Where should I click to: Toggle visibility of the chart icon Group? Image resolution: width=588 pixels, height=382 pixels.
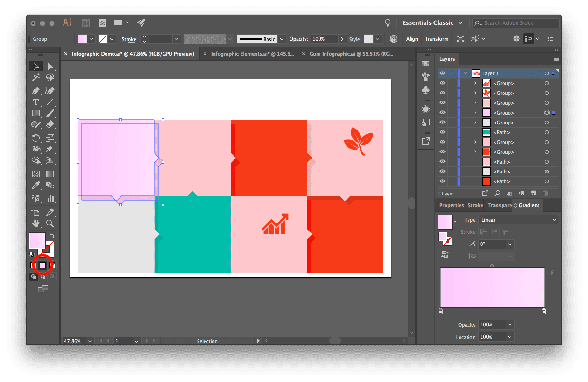pyautogui.click(x=442, y=83)
